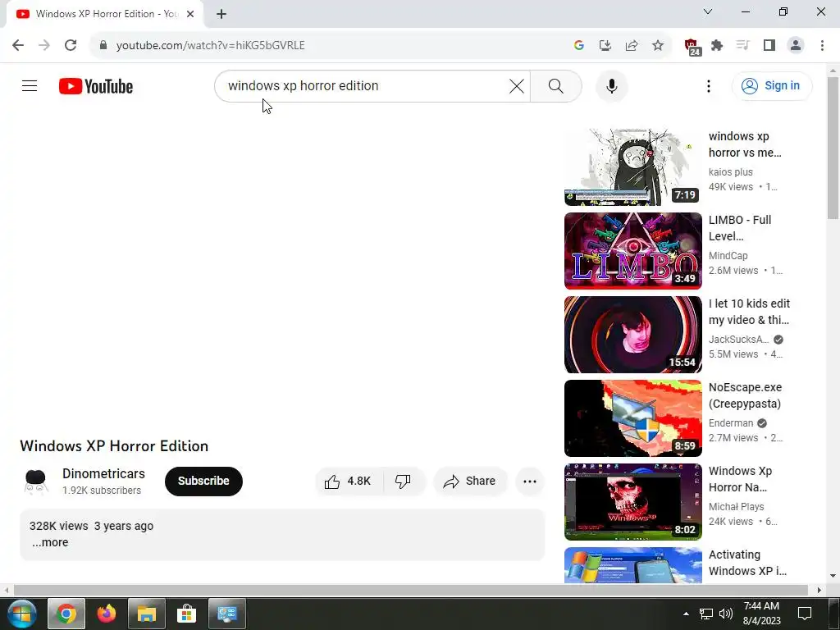
Task: Open File Explorer from the taskbar
Action: pos(146,614)
